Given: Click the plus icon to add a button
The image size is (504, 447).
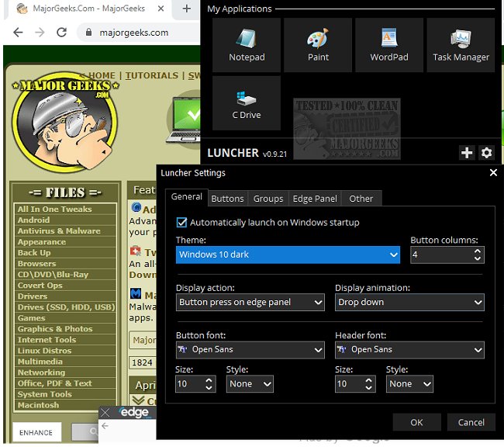Looking at the screenshot, I should pos(467,153).
